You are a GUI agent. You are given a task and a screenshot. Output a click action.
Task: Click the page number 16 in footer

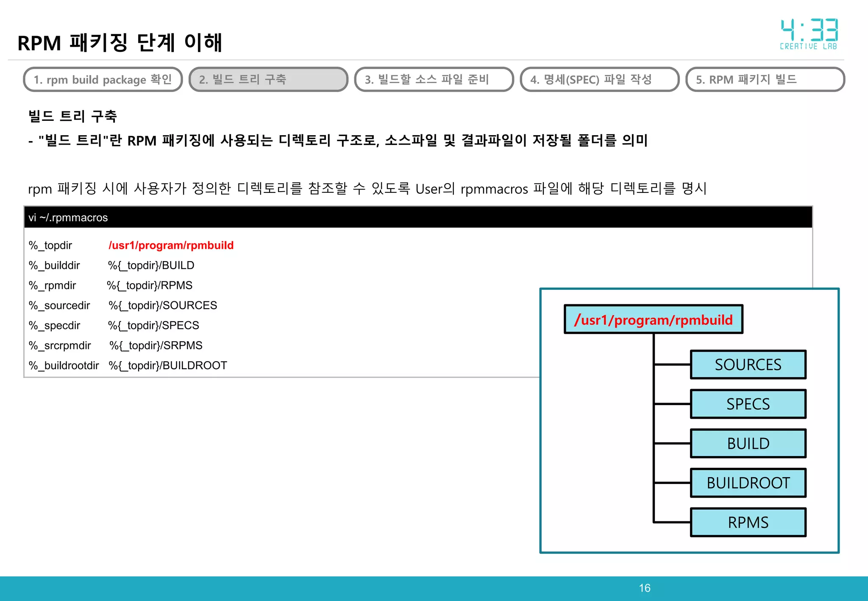(645, 588)
